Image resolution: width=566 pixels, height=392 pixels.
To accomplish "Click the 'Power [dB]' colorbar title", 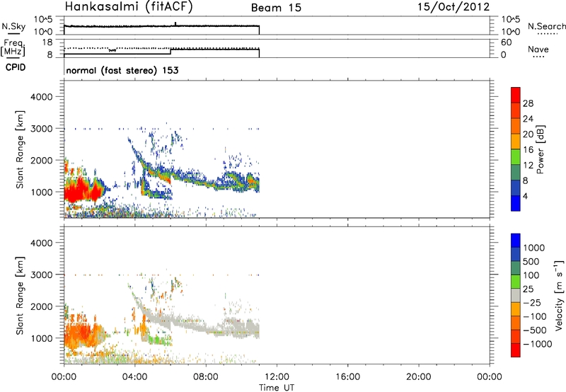I will [540, 149].
